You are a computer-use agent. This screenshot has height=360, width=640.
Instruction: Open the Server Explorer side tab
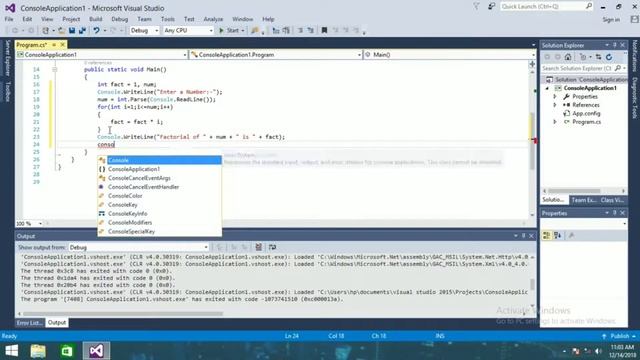coord(7,58)
